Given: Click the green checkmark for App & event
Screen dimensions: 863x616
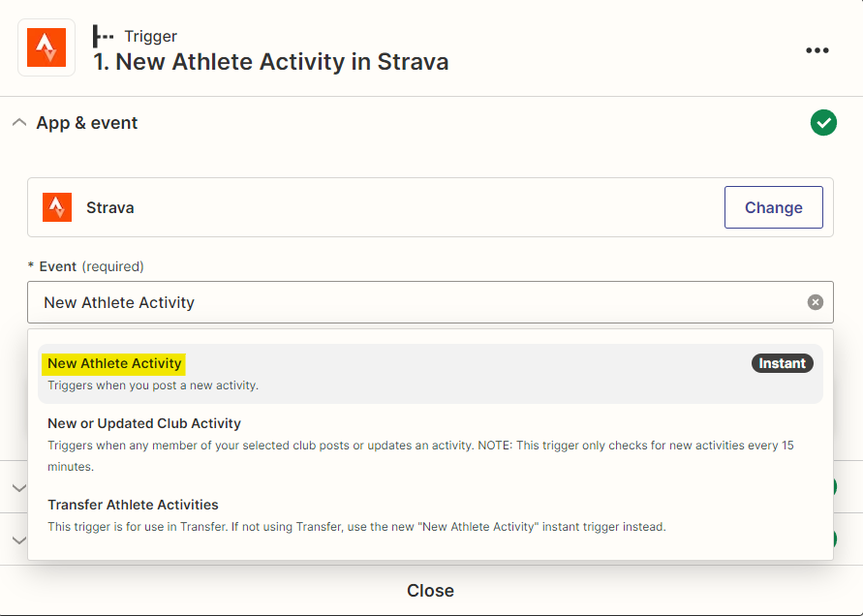Looking at the screenshot, I should click(x=823, y=122).
